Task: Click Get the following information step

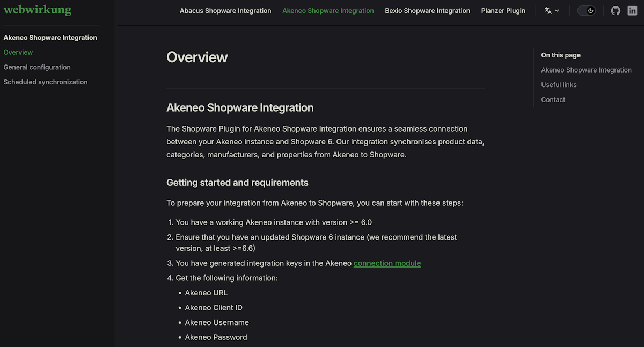Action: (226, 278)
